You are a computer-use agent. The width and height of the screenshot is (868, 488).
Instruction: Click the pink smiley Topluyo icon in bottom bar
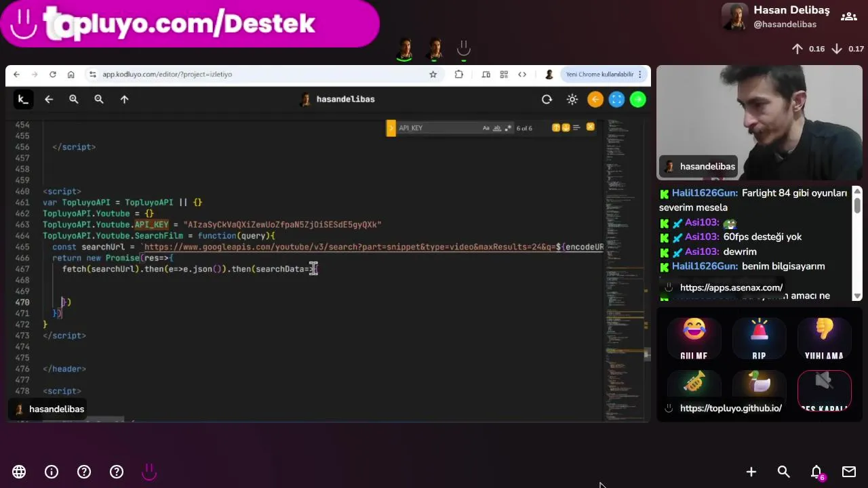pos(149,472)
